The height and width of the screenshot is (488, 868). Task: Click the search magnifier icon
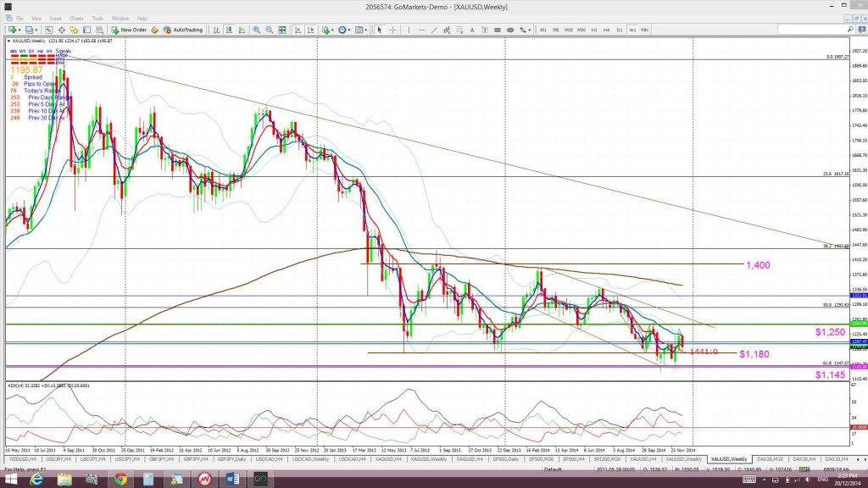[x=850, y=30]
